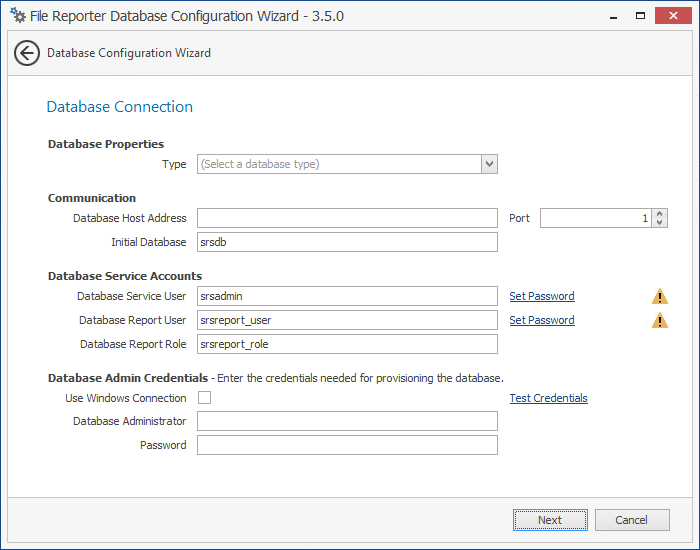This screenshot has height=550, width=700.
Task: Click the Database Report Role field
Action: pyautogui.click(x=347, y=344)
